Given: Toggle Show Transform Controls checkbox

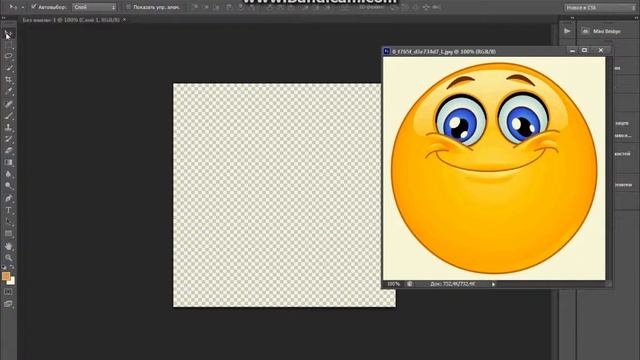Looking at the screenshot, I should click(x=128, y=7).
